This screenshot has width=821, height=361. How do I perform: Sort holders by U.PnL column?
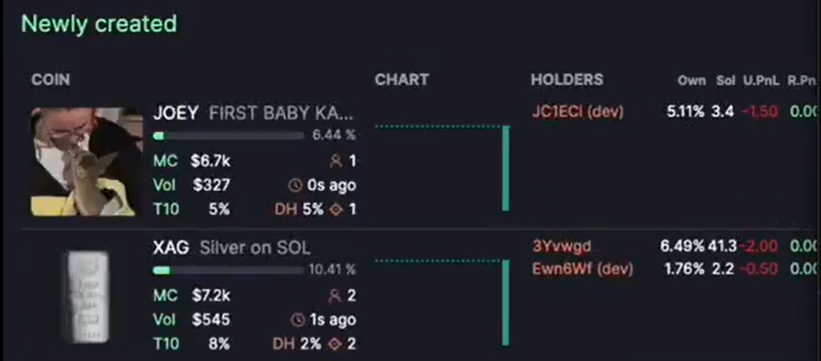[761, 81]
